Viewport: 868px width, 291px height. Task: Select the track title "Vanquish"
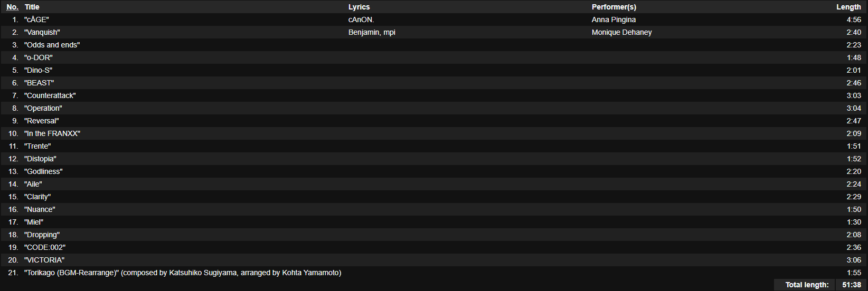pos(42,32)
